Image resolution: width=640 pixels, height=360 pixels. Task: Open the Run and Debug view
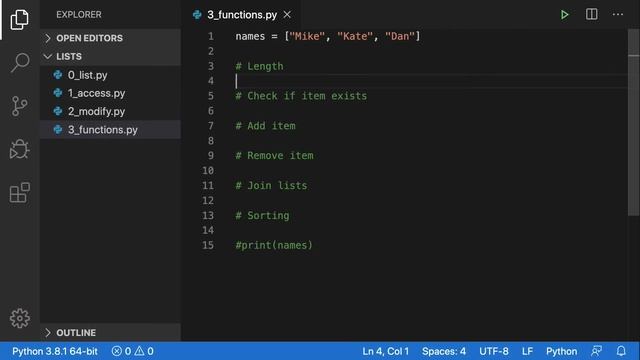point(20,149)
